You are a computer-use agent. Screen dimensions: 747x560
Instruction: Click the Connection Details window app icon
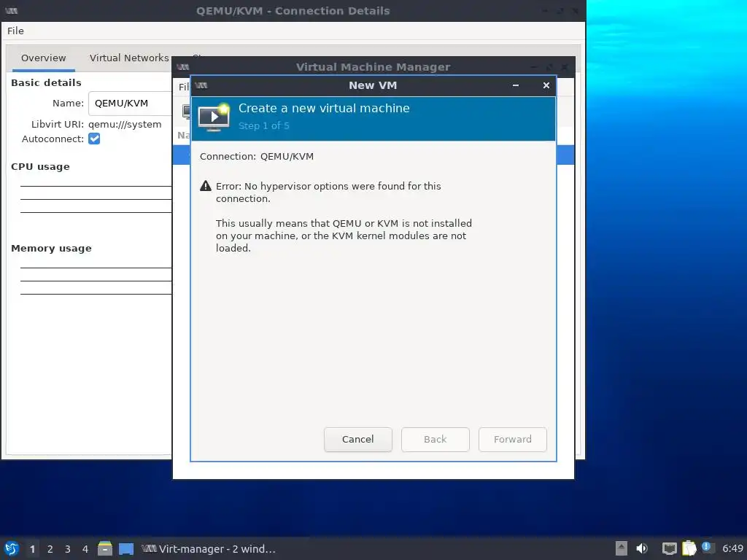pos(12,10)
